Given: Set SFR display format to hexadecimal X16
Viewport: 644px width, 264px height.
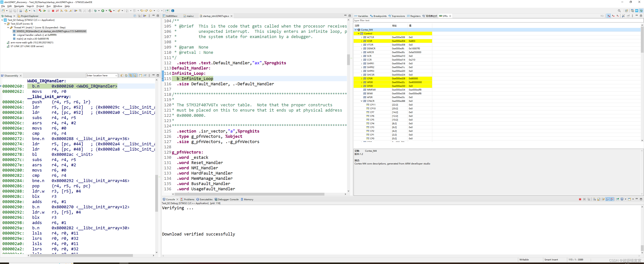Looking at the screenshot, I should click(x=609, y=16).
